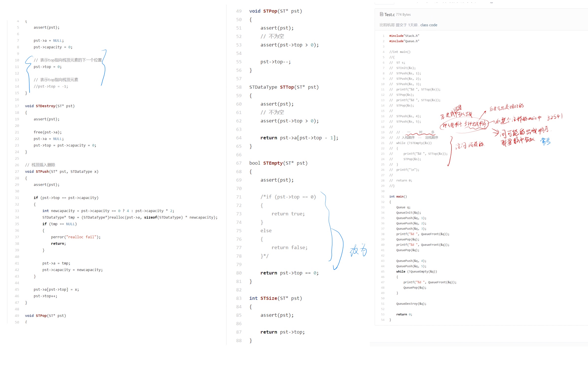Image resolution: width=588 pixels, height=367 pixels.
Task: Click the 'return pst->top == 0' line
Action: pos(289,273)
